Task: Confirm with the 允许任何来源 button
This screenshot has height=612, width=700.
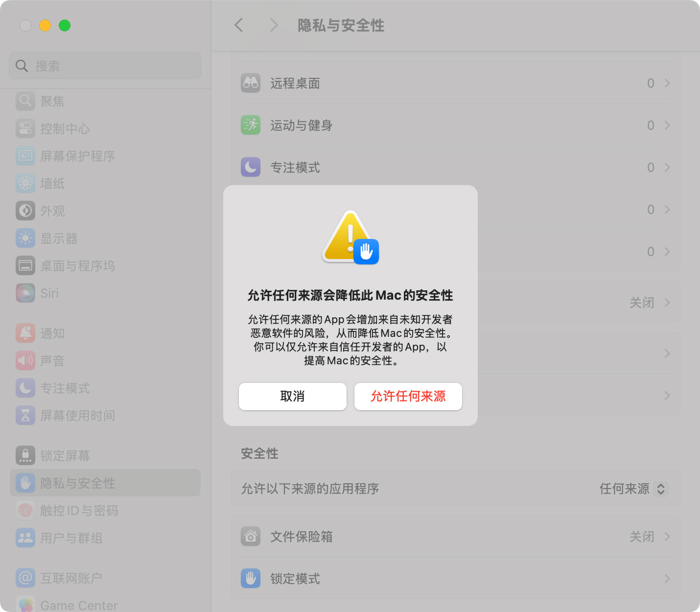Action: 408,397
